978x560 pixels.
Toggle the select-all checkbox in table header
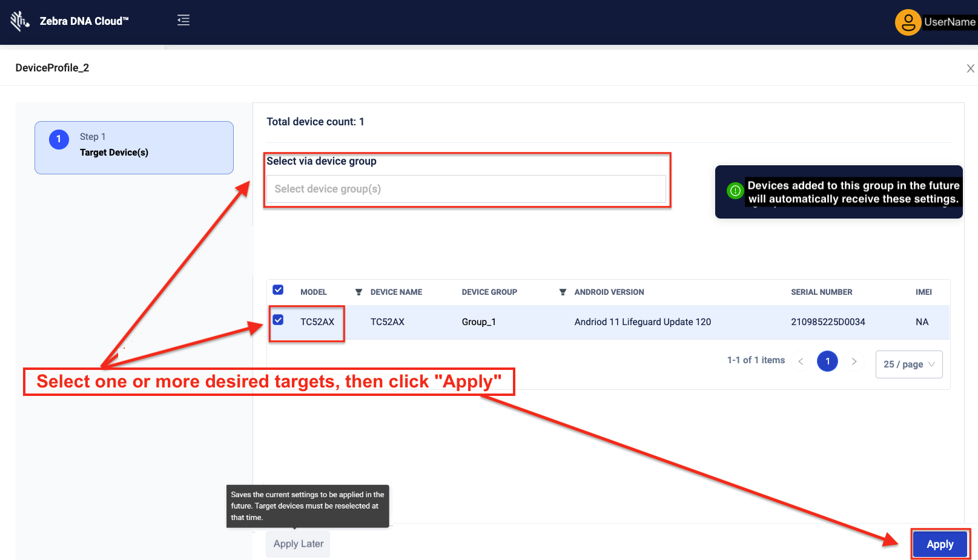[x=278, y=290]
